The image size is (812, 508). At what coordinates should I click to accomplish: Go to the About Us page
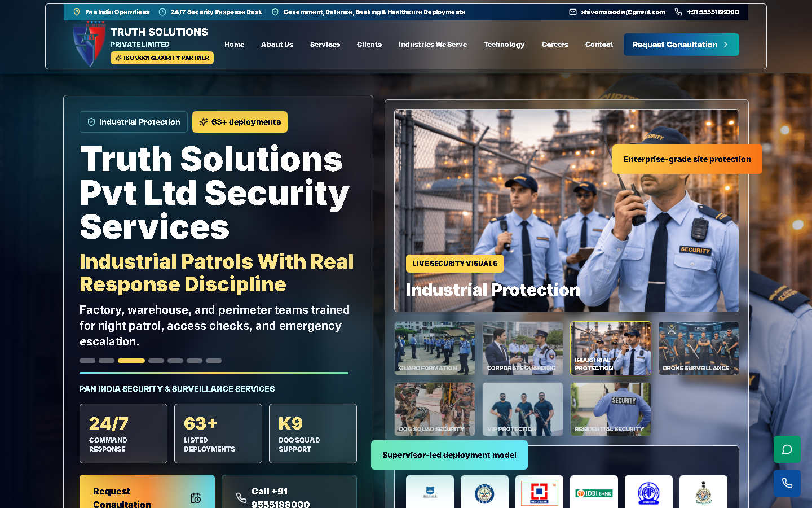click(x=277, y=45)
